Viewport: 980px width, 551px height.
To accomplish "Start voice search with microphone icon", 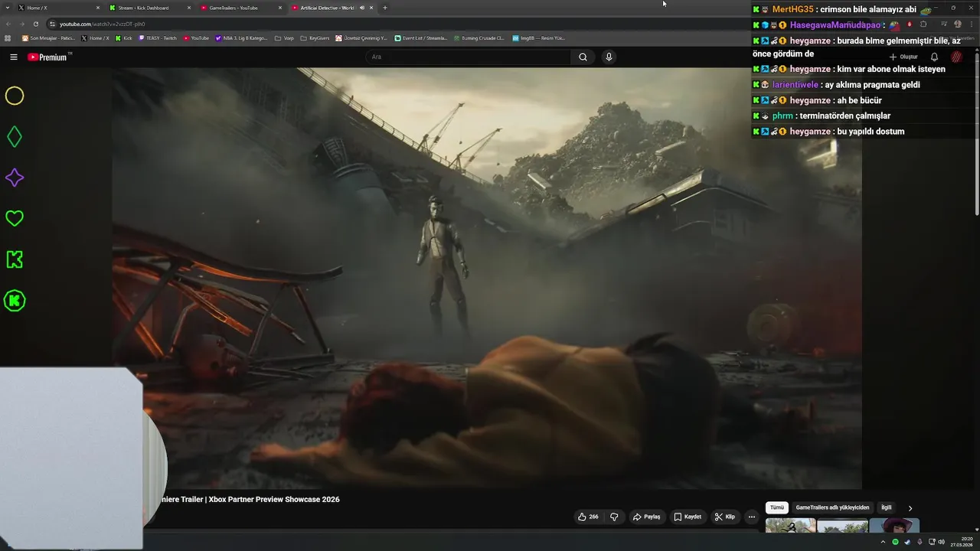I will point(609,57).
